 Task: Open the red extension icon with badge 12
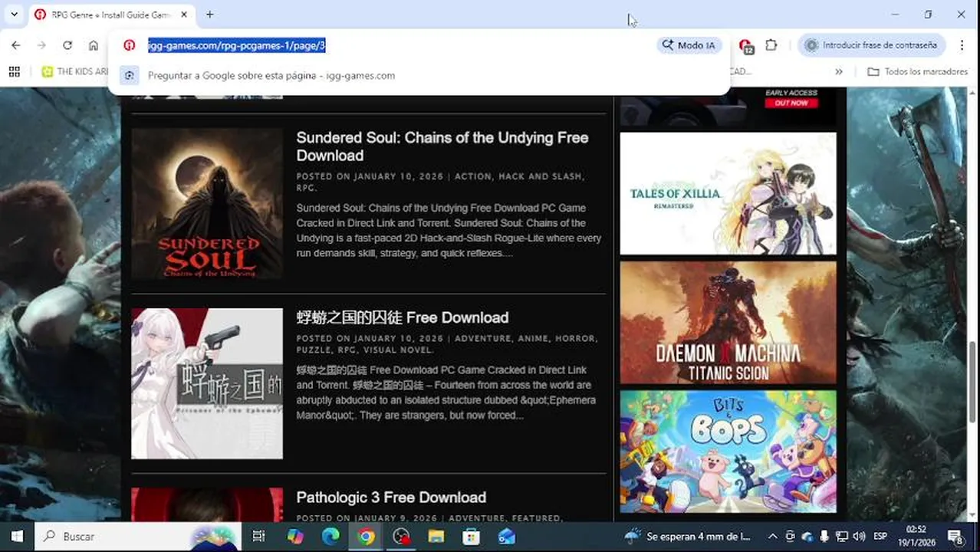[x=745, y=46]
